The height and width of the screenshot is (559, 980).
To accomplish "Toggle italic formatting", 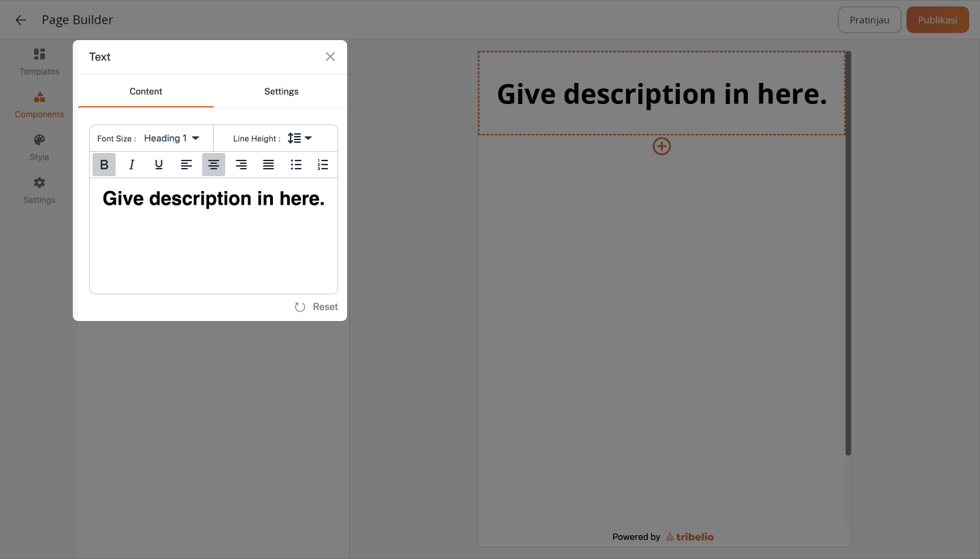I will click(132, 165).
